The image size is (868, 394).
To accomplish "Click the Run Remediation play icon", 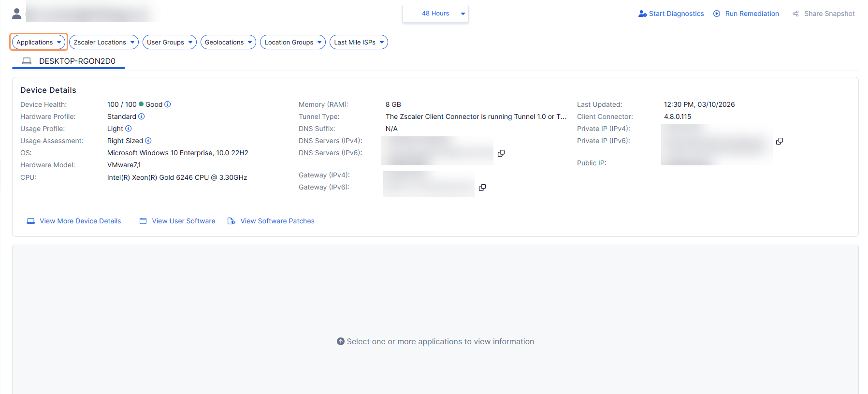I will coord(717,14).
